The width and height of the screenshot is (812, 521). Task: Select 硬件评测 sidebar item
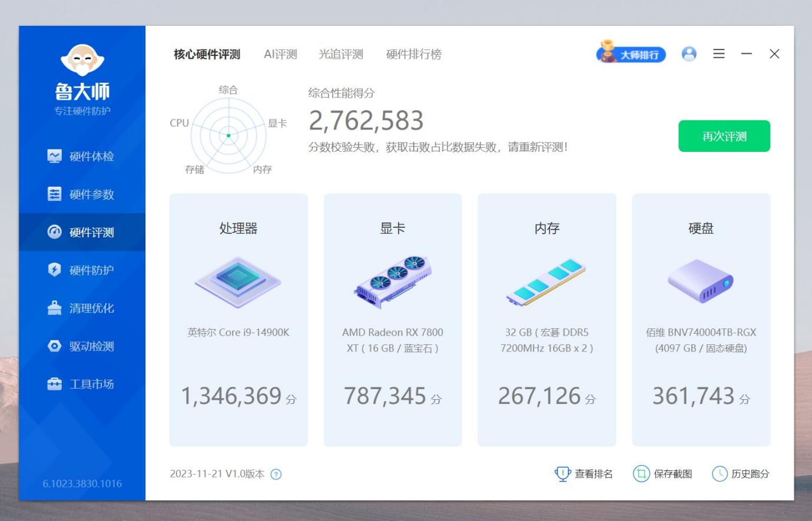click(82, 232)
